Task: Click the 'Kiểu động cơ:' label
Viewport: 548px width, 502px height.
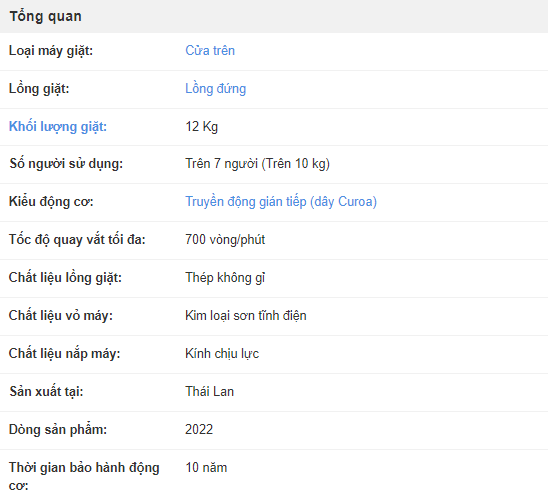Action: click(x=51, y=202)
